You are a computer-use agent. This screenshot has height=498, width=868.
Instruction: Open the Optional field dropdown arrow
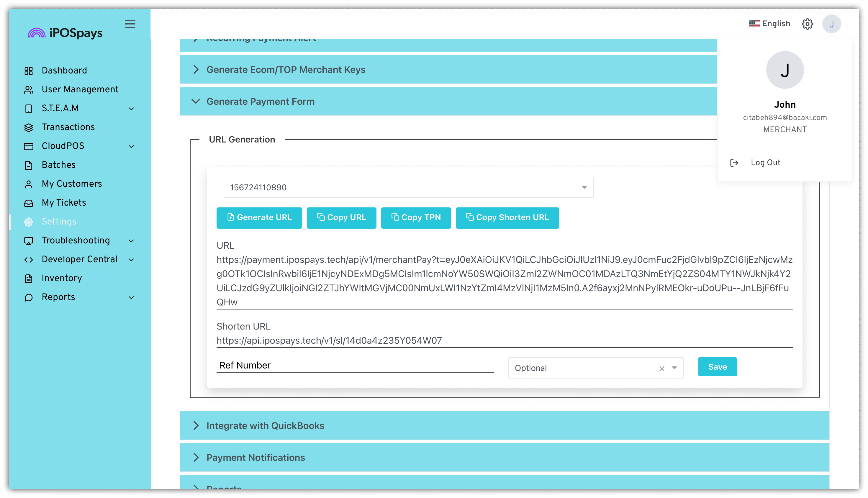[x=674, y=368]
